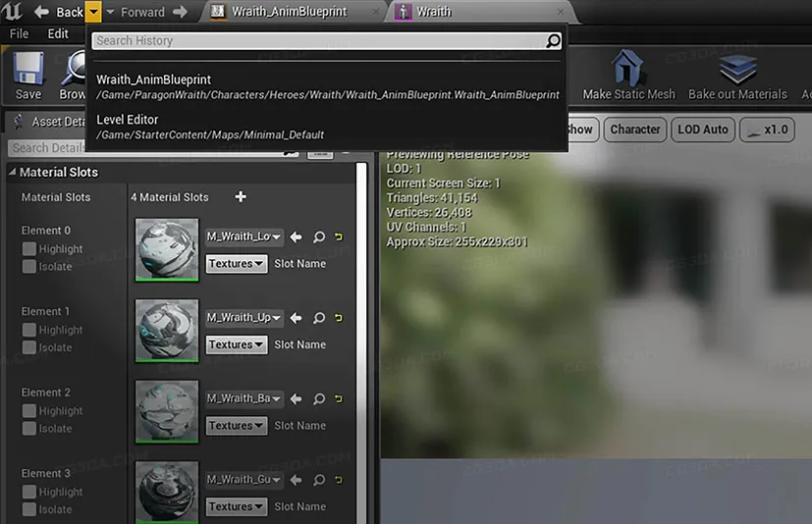Open the x1.0 playback speed menu
This screenshot has width=812, height=524.
[x=768, y=130]
